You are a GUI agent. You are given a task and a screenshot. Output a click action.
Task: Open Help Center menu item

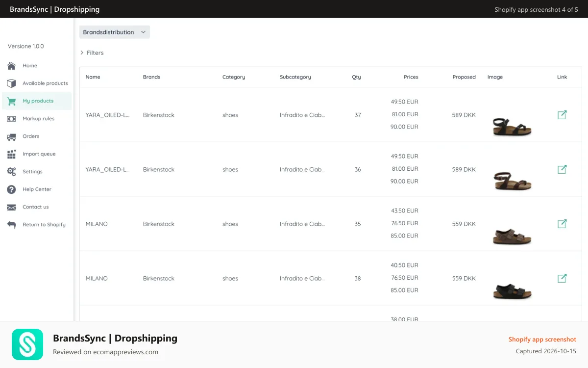[x=37, y=189]
